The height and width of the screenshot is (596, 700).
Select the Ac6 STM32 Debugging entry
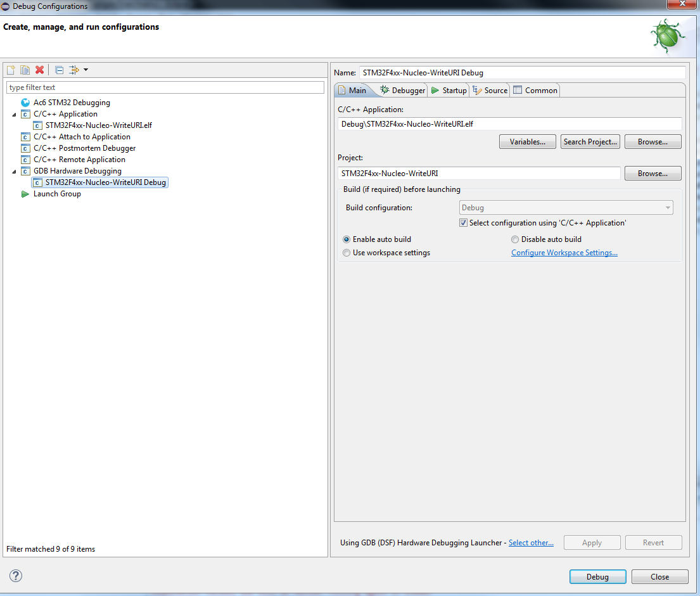(x=72, y=103)
